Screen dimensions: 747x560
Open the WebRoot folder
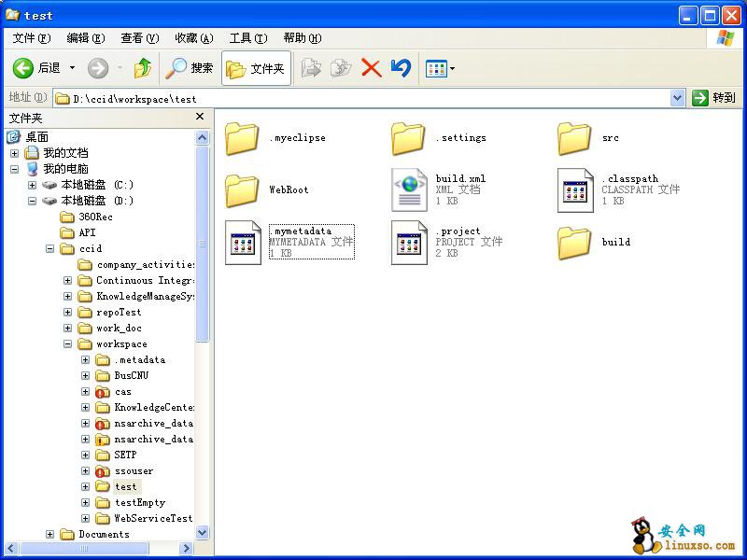[x=243, y=189]
